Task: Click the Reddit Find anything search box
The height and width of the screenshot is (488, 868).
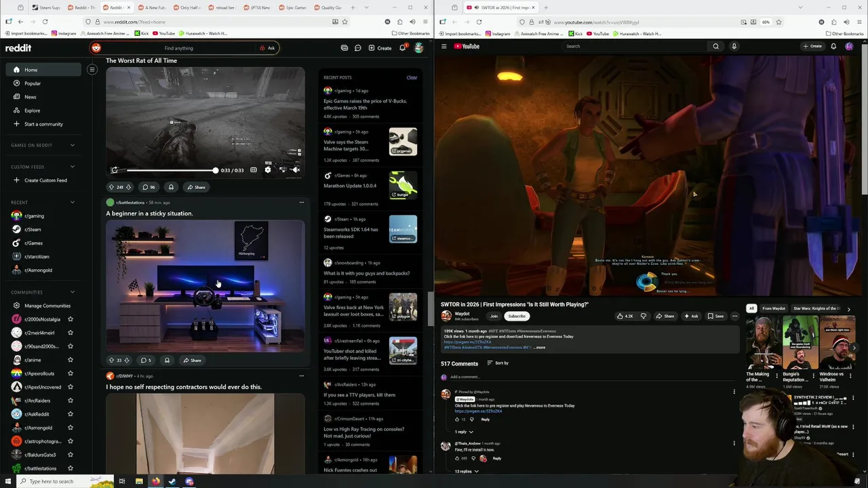Action: click(178, 48)
